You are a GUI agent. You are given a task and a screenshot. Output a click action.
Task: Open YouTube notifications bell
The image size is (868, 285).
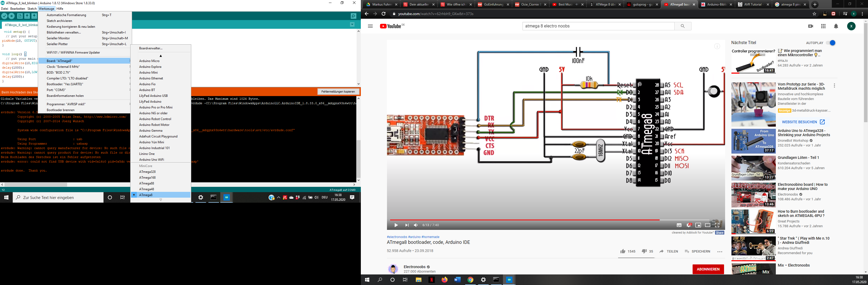click(836, 26)
